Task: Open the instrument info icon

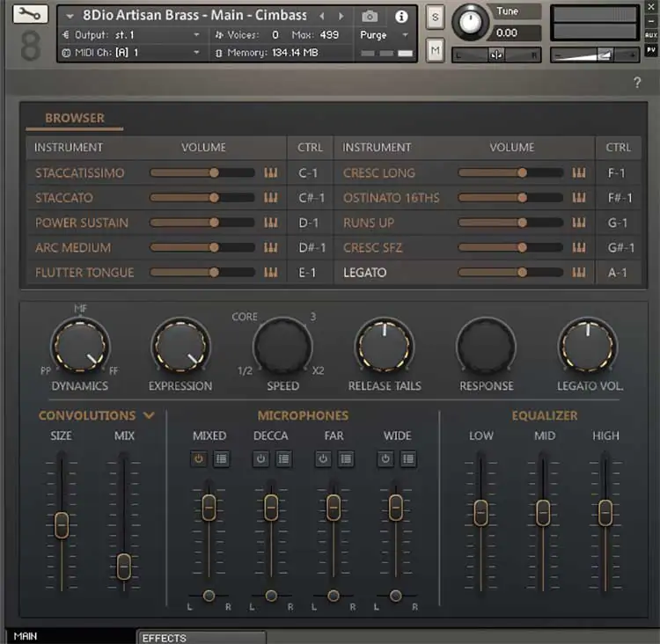Action: [x=401, y=17]
